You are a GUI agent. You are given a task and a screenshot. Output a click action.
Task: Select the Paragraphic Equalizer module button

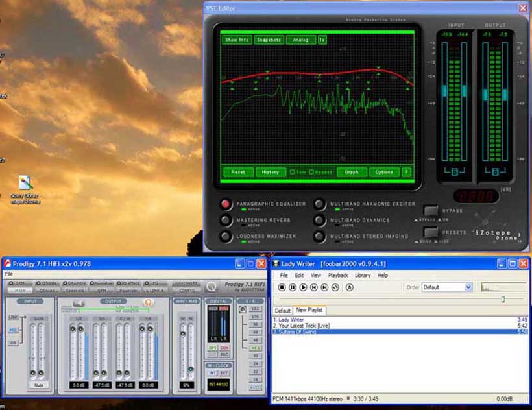(226, 204)
